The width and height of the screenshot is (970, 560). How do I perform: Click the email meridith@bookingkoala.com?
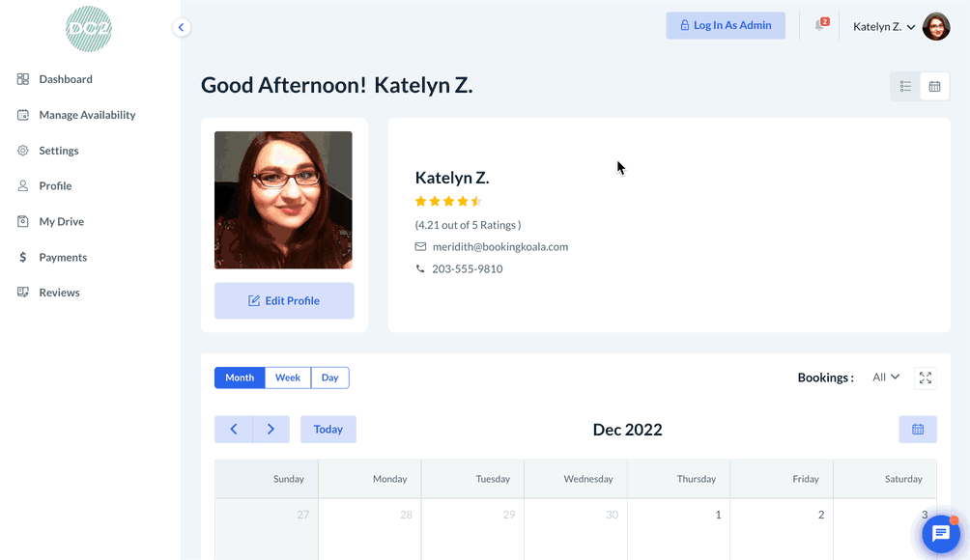(x=499, y=246)
